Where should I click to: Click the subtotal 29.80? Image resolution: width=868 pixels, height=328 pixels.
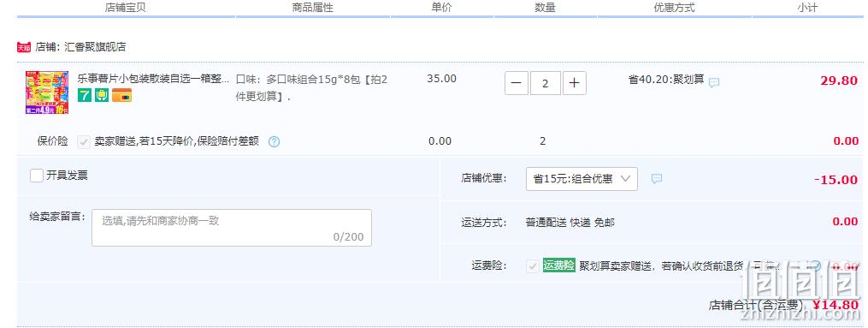839,81
